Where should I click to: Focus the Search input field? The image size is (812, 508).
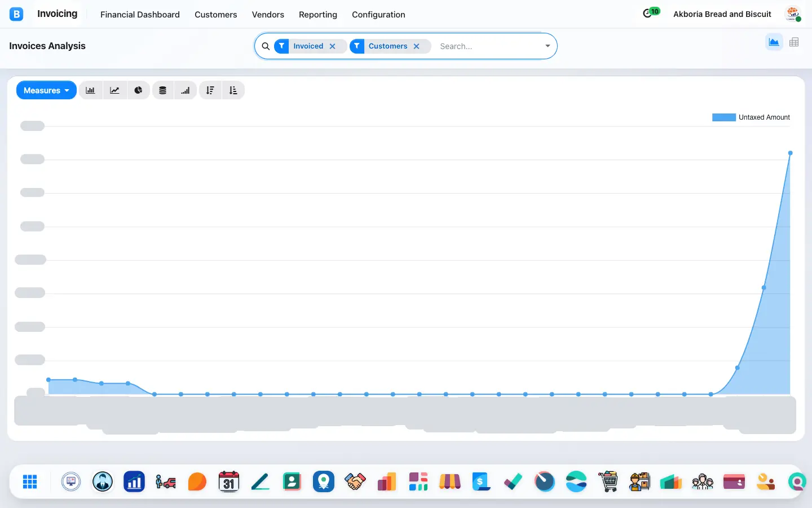pyautogui.click(x=488, y=46)
